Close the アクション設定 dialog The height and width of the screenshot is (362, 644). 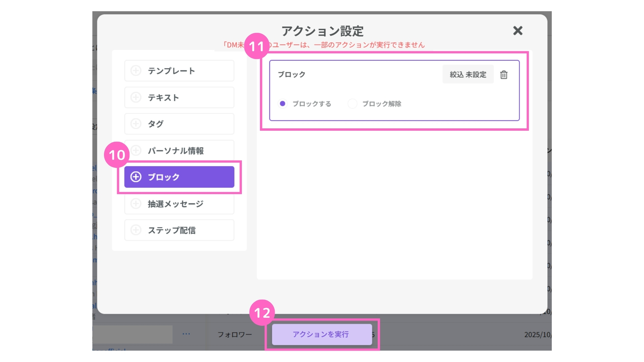pyautogui.click(x=518, y=31)
